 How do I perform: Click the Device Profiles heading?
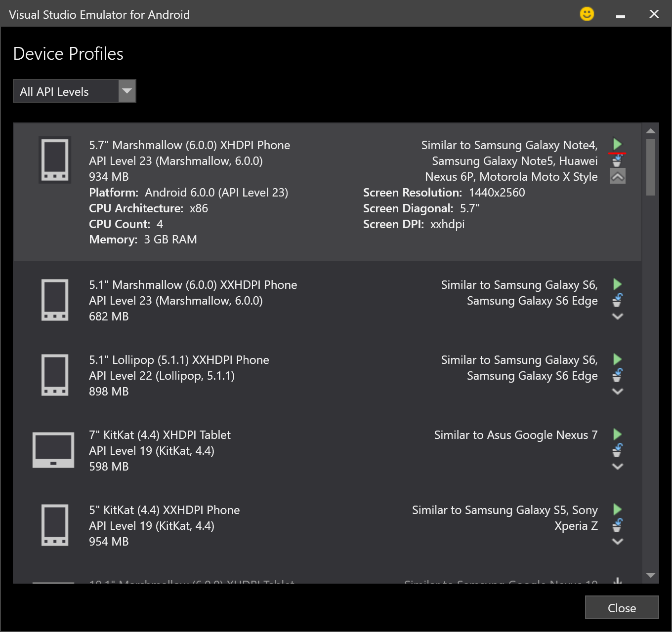[x=68, y=53]
